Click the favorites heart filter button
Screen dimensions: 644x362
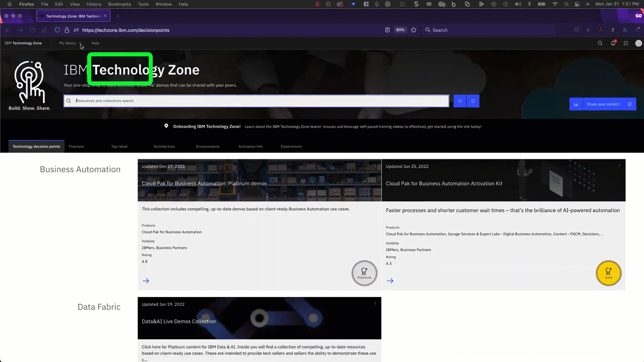point(460,101)
